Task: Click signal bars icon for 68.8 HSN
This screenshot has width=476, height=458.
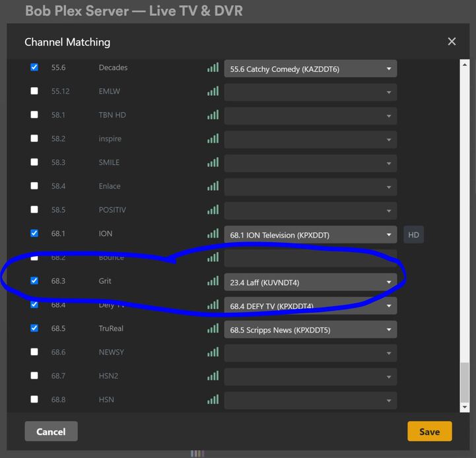Action: [x=213, y=399]
